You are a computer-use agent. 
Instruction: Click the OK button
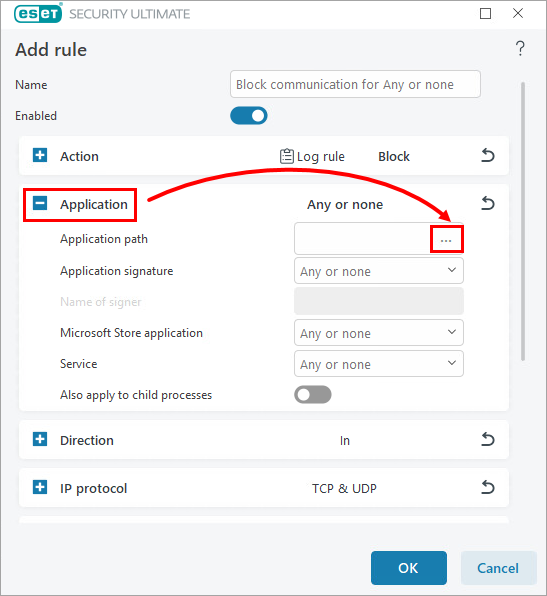pyautogui.click(x=409, y=568)
